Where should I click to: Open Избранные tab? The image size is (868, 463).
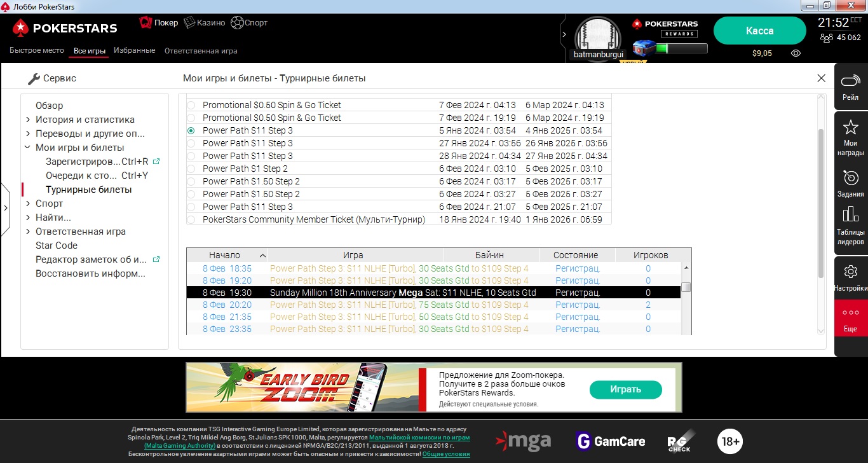pyautogui.click(x=135, y=50)
